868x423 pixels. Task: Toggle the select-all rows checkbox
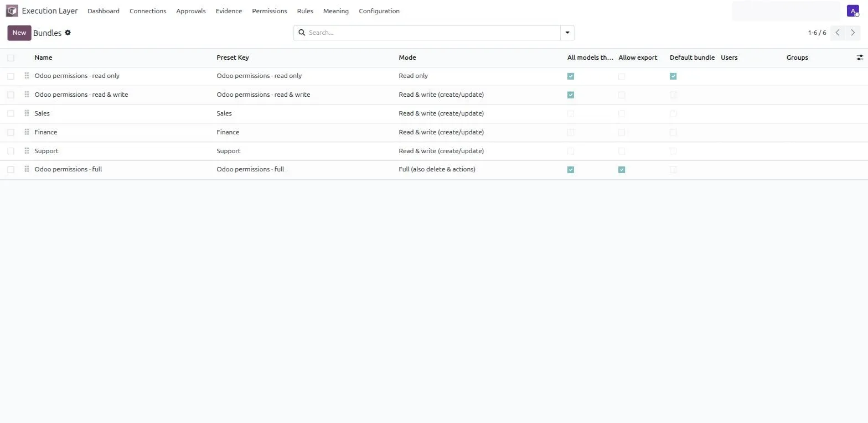11,58
